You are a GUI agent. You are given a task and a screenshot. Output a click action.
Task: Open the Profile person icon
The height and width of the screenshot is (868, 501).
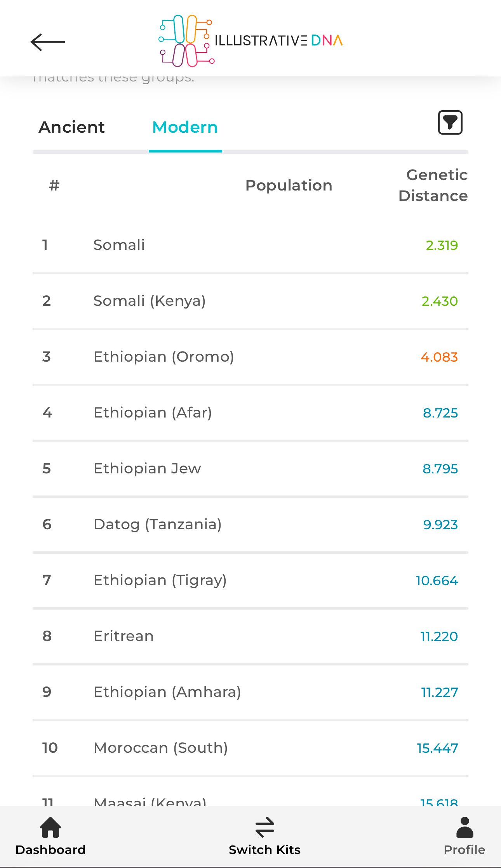(x=464, y=826)
